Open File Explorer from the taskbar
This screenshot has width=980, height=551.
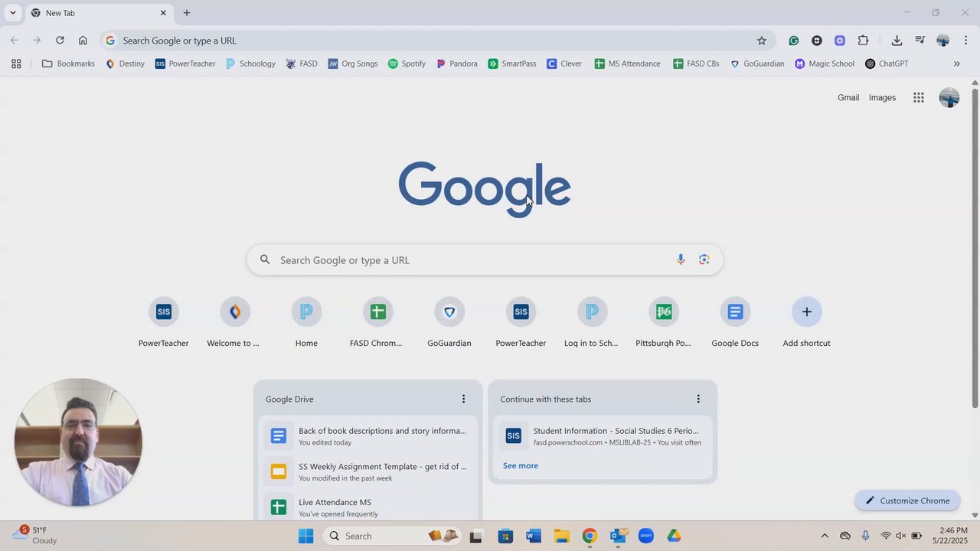[562, 536]
